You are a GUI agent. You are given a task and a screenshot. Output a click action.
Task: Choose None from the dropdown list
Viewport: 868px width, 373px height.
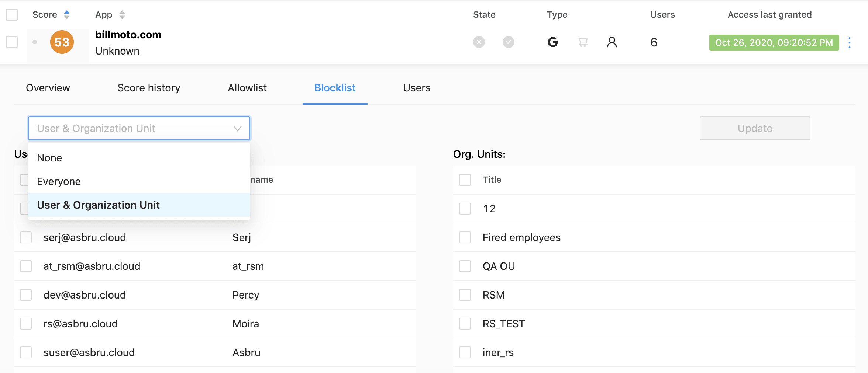[x=49, y=158]
